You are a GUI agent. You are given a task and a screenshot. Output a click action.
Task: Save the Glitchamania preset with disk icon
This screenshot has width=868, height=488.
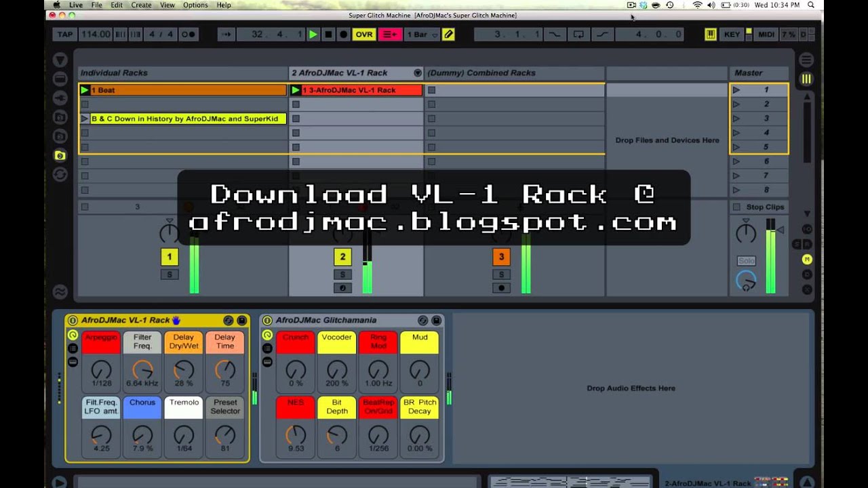436,321
